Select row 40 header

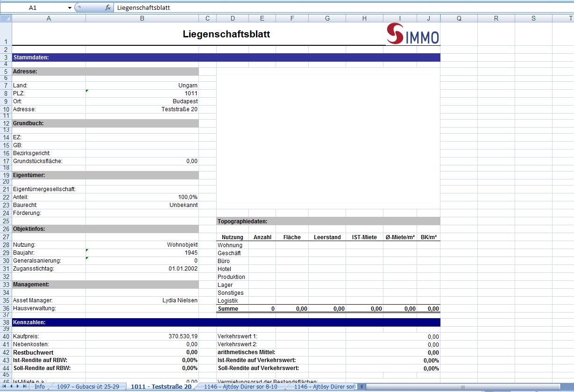(x=6, y=336)
